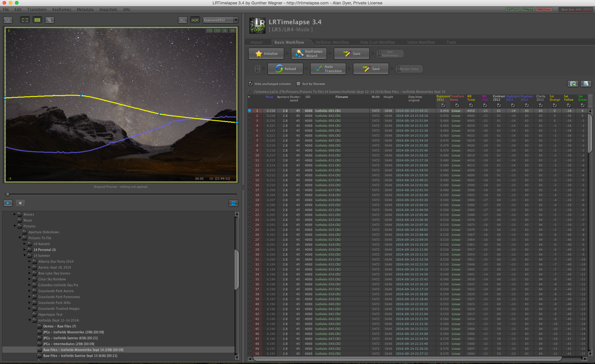Click the first-row XMP Save button
This screenshot has width=595, height=364.
click(351, 54)
